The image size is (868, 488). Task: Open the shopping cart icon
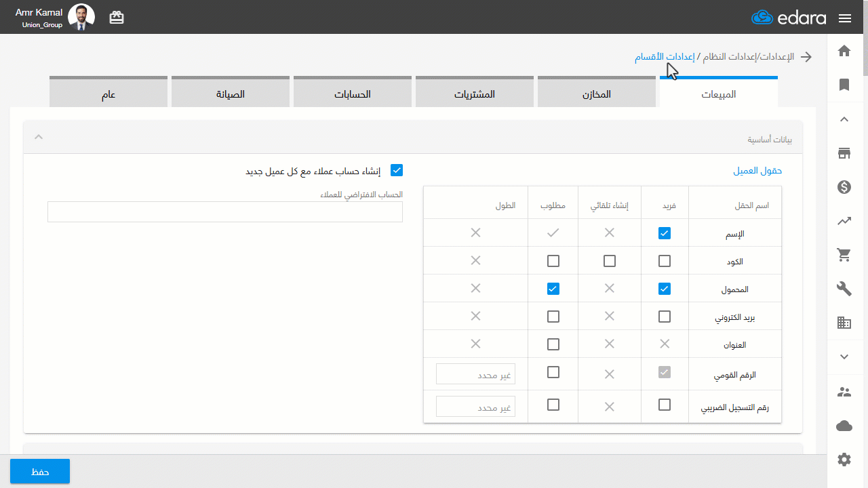tap(844, 255)
